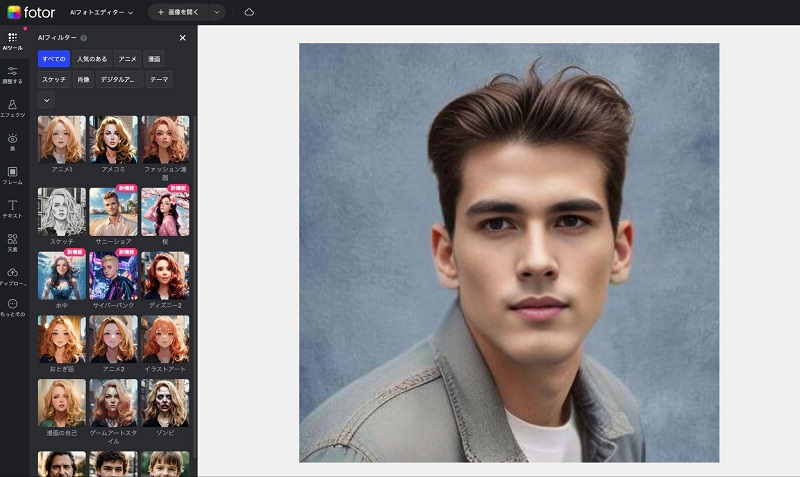
Task: Click the AIフィルター info help icon
Action: (83, 38)
